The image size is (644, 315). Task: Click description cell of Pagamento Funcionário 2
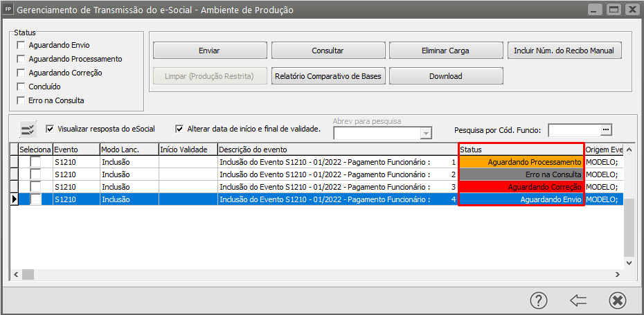tap(338, 174)
